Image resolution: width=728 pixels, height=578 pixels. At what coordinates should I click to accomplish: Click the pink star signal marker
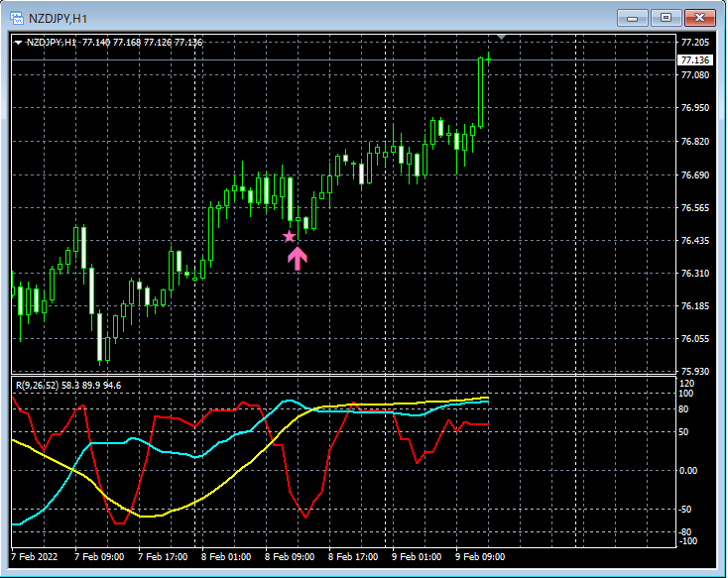click(289, 237)
